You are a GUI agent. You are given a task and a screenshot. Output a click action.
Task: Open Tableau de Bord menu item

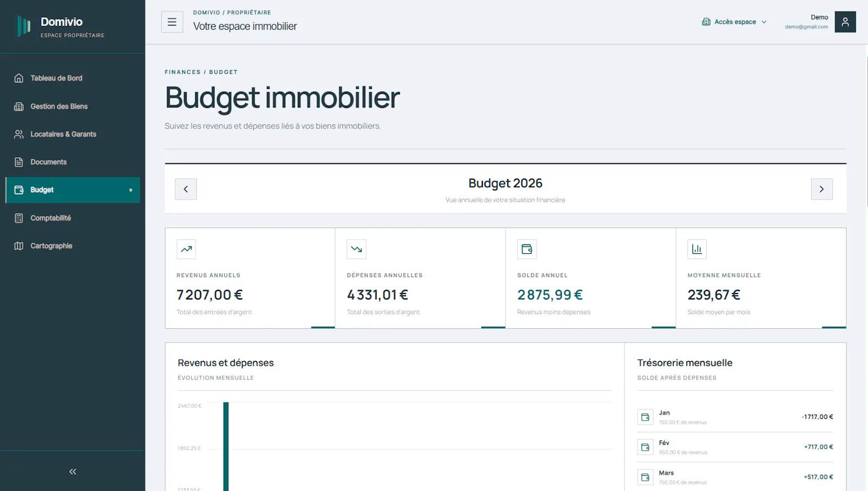tap(73, 78)
